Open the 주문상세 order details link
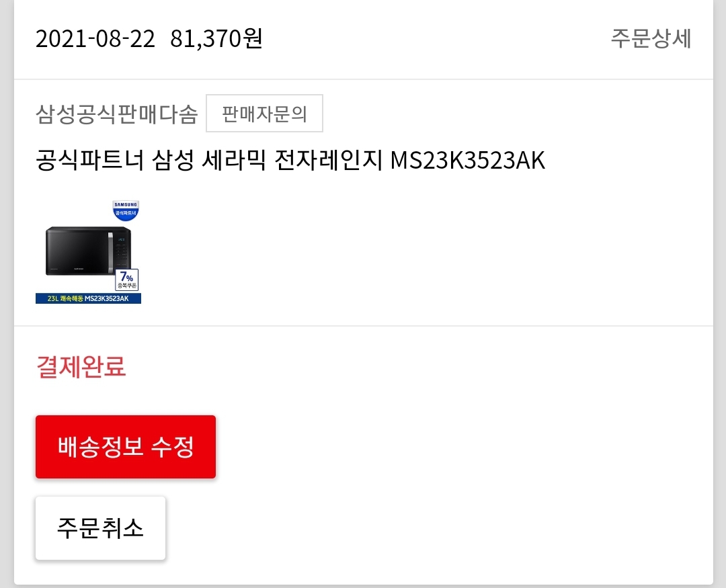 tap(651, 38)
